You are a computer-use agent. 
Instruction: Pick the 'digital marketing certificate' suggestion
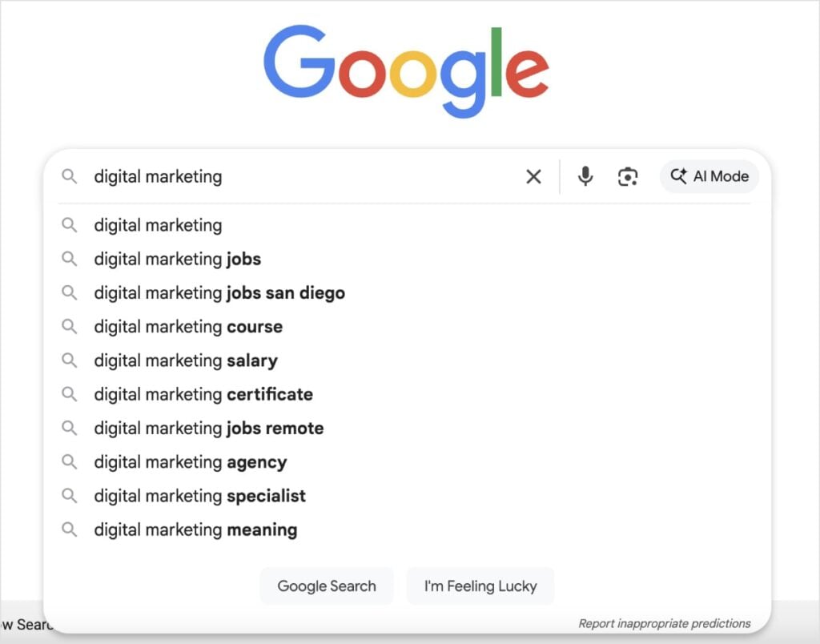(x=203, y=394)
